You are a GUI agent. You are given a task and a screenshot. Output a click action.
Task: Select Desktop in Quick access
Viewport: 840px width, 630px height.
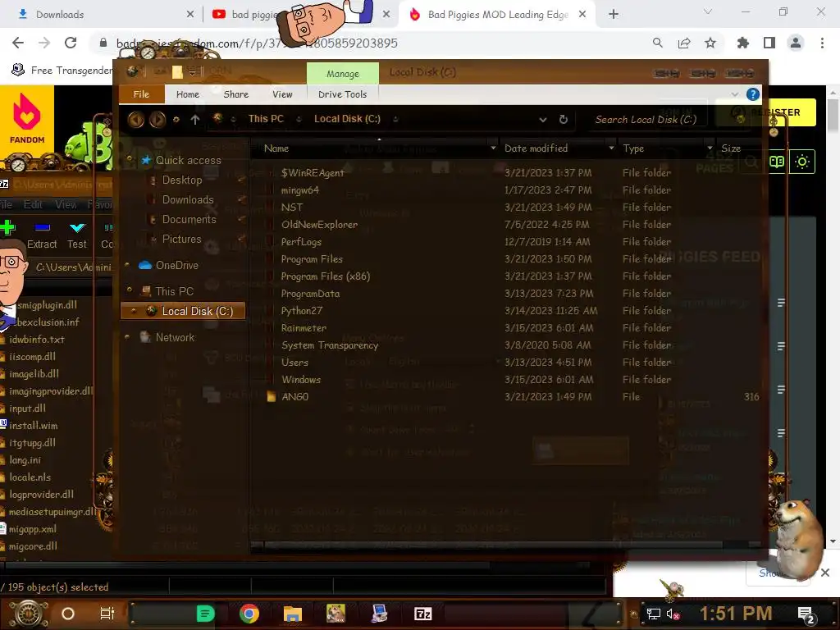[x=182, y=180]
